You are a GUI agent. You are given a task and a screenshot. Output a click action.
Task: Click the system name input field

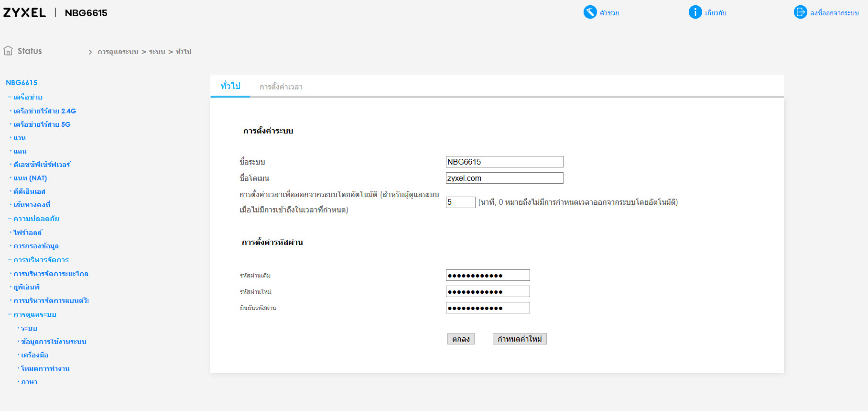coord(504,162)
